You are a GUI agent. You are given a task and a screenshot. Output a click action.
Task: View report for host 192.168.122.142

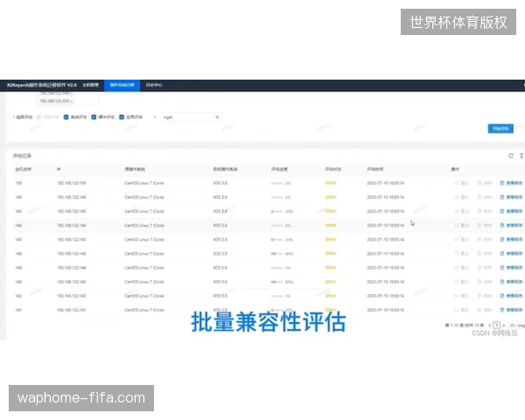coord(511,296)
